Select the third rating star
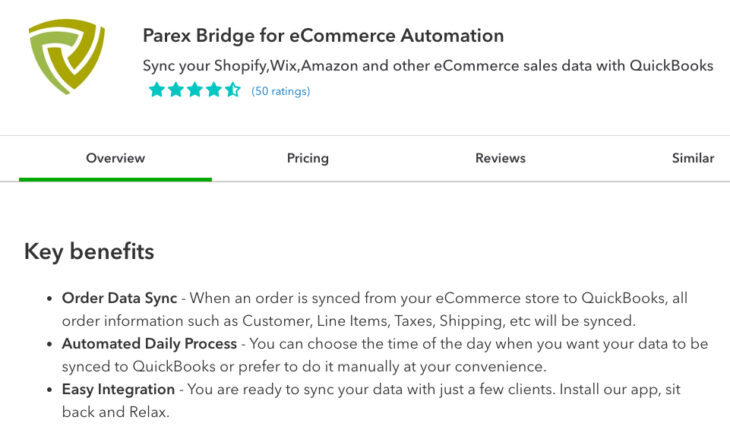730x439 pixels. pos(195,91)
